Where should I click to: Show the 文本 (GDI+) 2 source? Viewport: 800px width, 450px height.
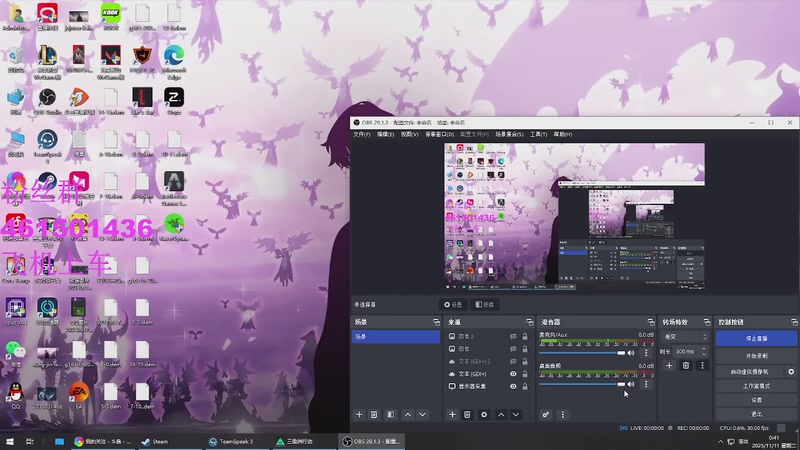pyautogui.click(x=513, y=361)
